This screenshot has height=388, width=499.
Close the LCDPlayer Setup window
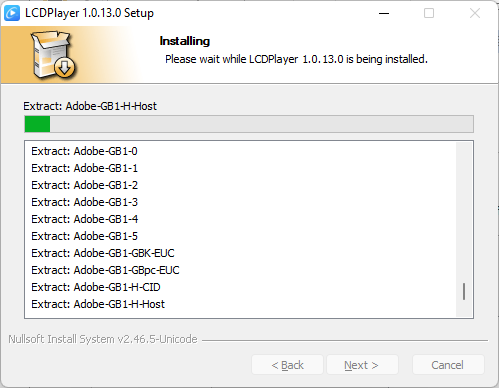[475, 14]
